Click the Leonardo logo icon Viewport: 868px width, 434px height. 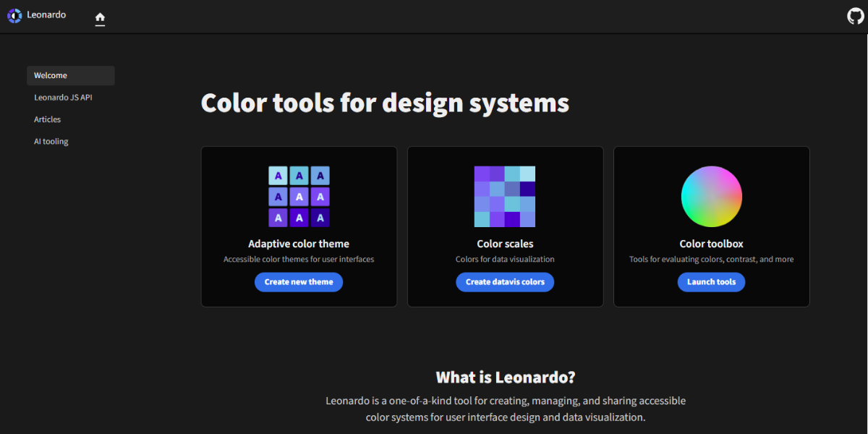tap(14, 16)
